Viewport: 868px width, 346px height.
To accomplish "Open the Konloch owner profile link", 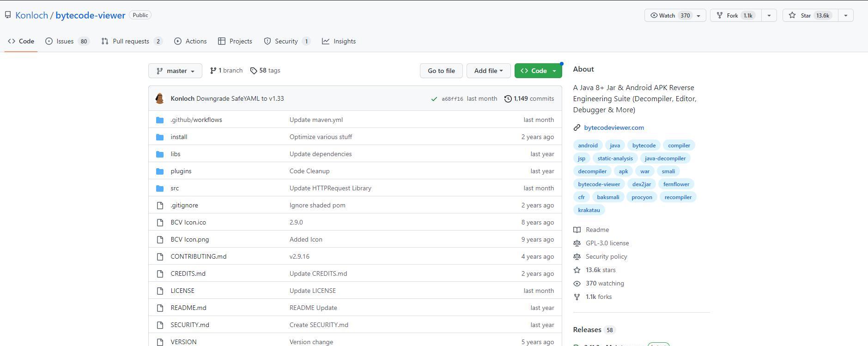I will [31, 15].
